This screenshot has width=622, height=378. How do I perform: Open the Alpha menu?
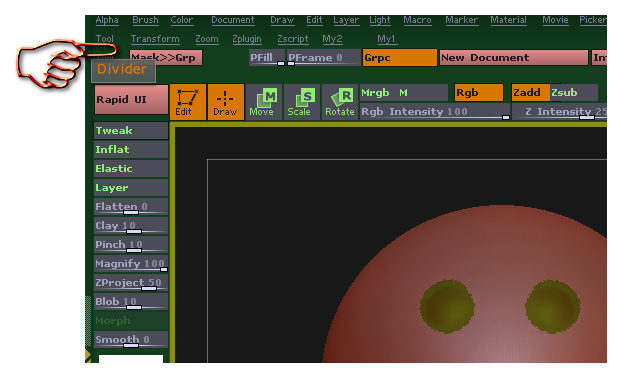coord(107,20)
